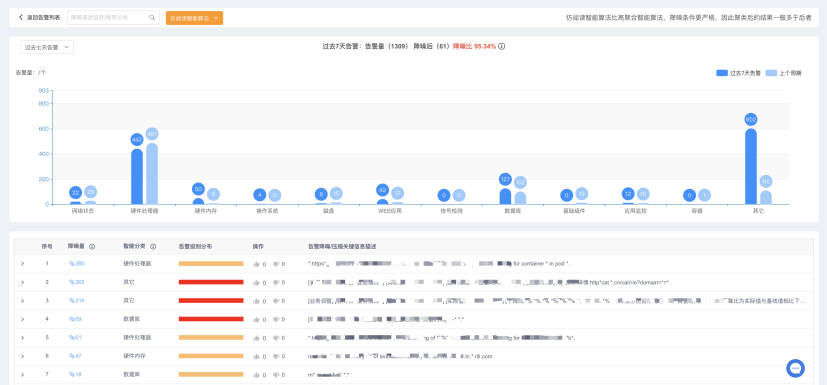Screen dimensions: 827x385
Task: Expand row 1 硬件处理器
Action: [x=22, y=264]
